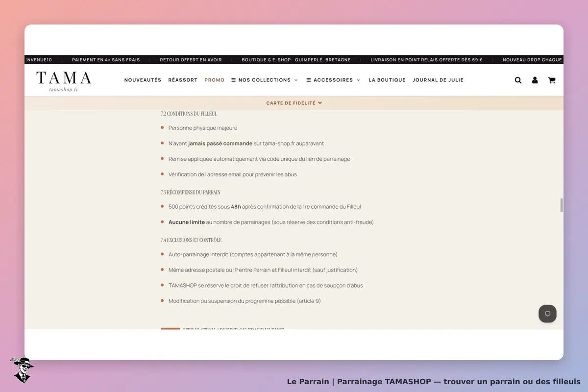The image size is (588, 392).
Task: Open the Réassort menu item
Action: click(x=183, y=80)
